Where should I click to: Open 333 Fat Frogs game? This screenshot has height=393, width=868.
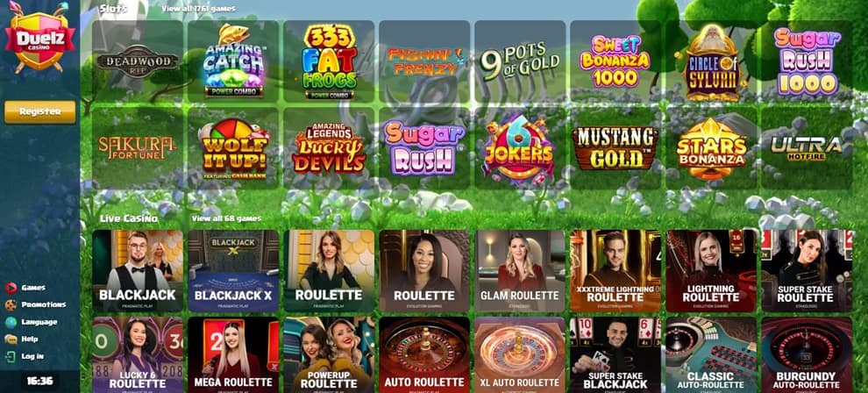point(329,61)
